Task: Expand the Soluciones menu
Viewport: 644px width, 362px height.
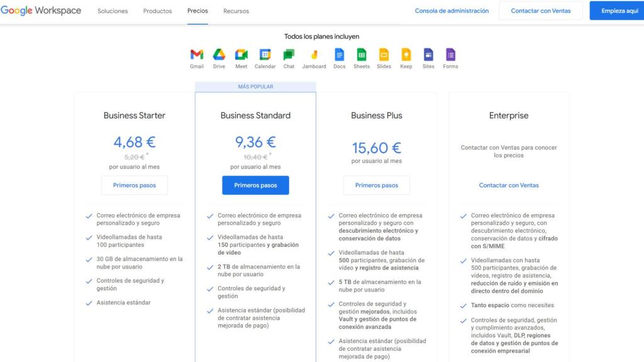Action: pyautogui.click(x=113, y=11)
